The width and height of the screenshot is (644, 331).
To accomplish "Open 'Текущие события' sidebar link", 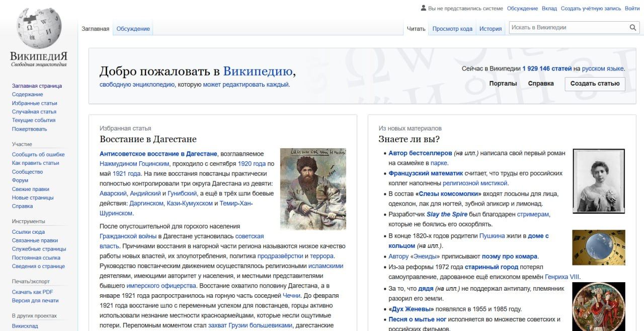I will click(x=34, y=120).
